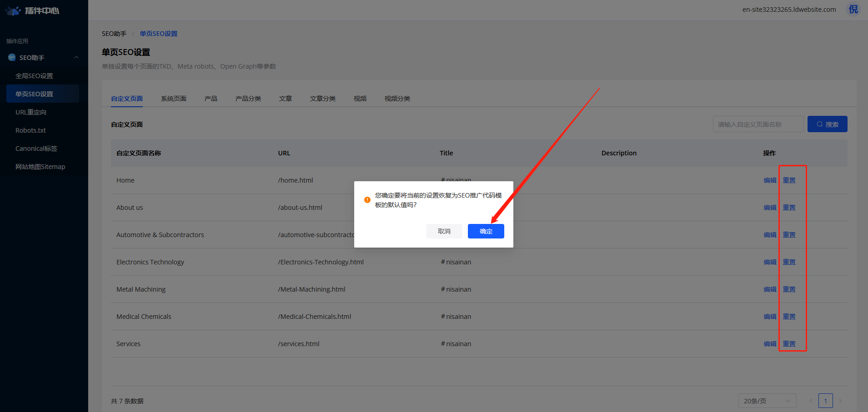Click the SEO assistant sidebar icon
The height and width of the screenshot is (412, 868).
point(12,58)
